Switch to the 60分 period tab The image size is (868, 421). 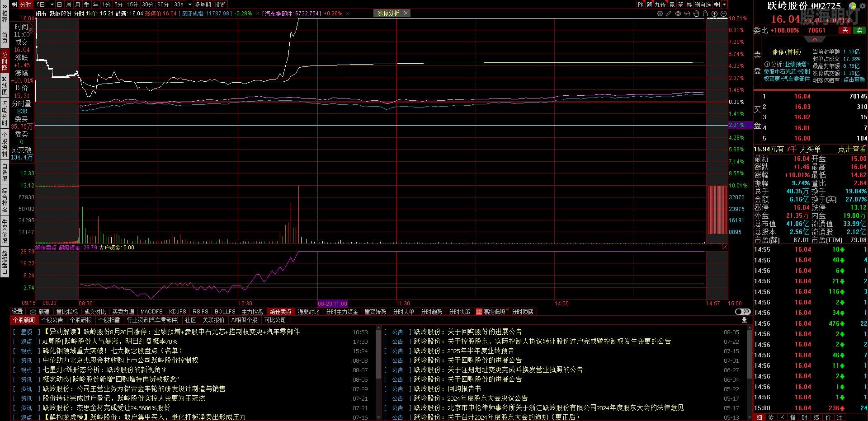click(x=163, y=5)
